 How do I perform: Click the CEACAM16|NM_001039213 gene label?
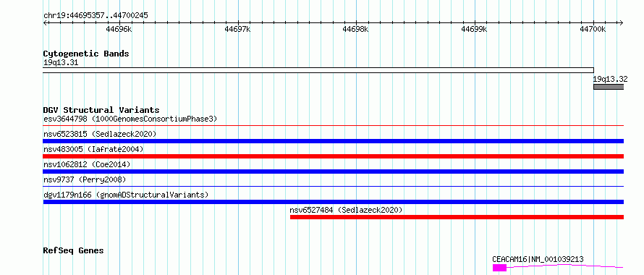tap(538, 259)
